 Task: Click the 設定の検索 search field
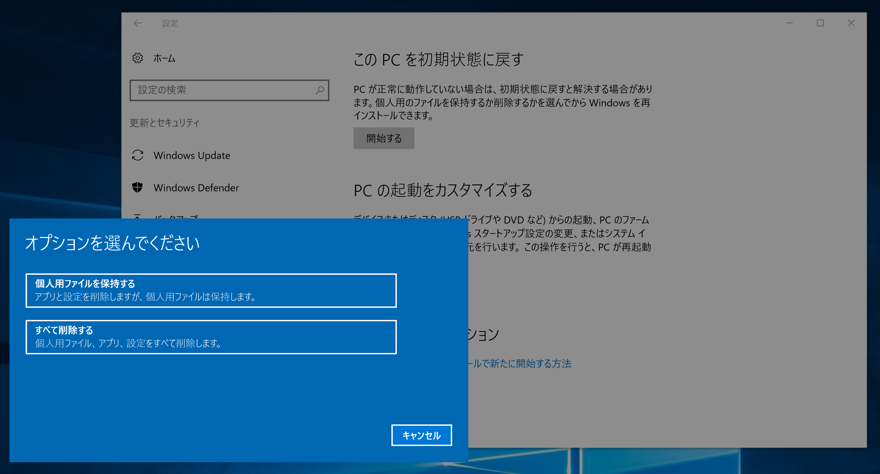point(229,90)
